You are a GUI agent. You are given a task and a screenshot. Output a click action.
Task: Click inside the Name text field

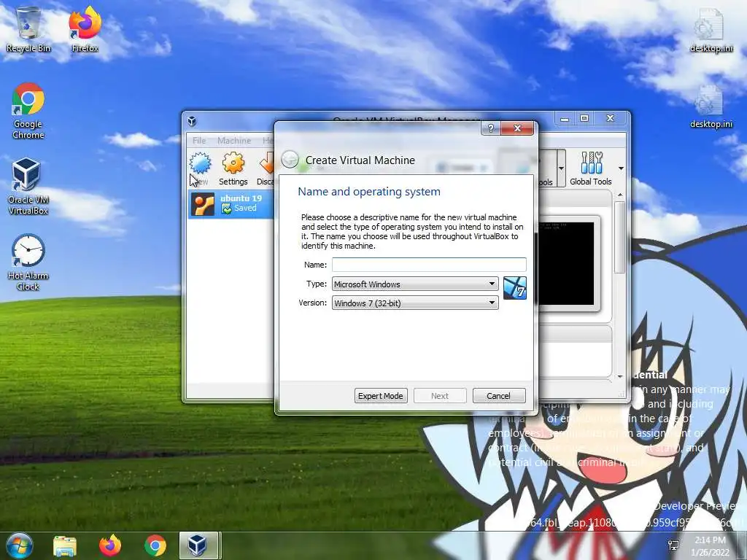(x=429, y=264)
